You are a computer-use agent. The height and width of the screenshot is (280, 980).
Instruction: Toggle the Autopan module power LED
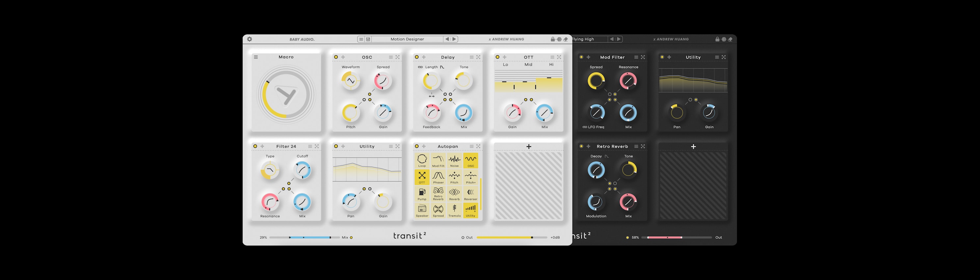click(416, 147)
